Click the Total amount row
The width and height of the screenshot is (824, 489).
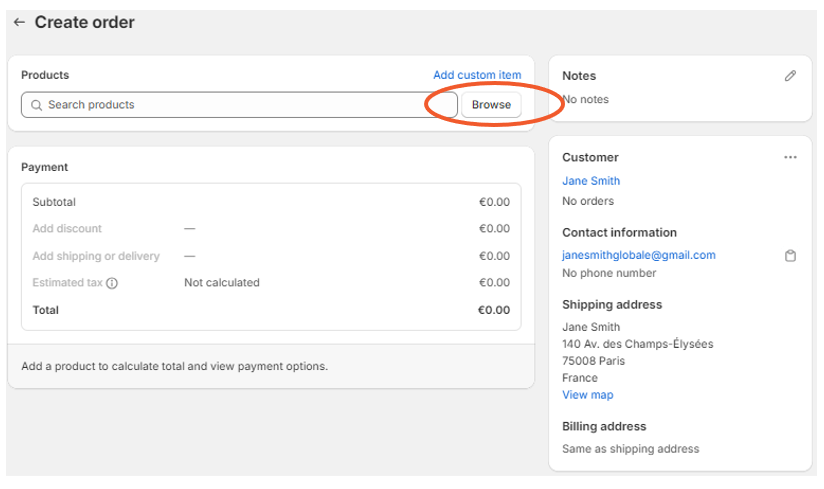(270, 310)
